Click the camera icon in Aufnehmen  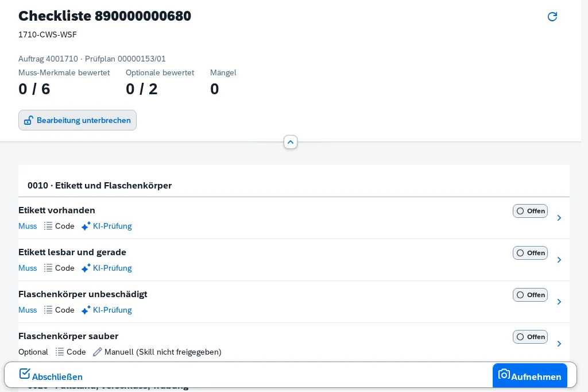coord(504,374)
